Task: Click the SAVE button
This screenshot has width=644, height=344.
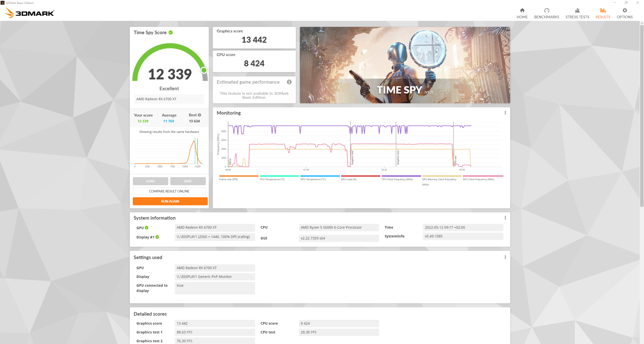Action: click(x=188, y=181)
